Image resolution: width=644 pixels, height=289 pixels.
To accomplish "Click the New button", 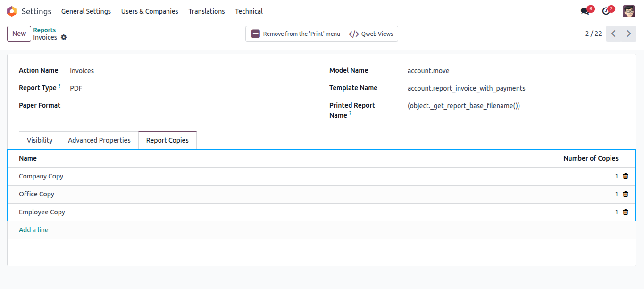I will [19, 34].
